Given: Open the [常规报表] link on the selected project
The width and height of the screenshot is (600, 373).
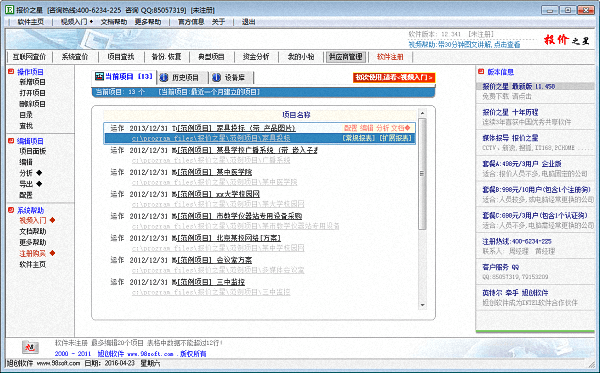Looking at the screenshot, I should (x=359, y=138).
